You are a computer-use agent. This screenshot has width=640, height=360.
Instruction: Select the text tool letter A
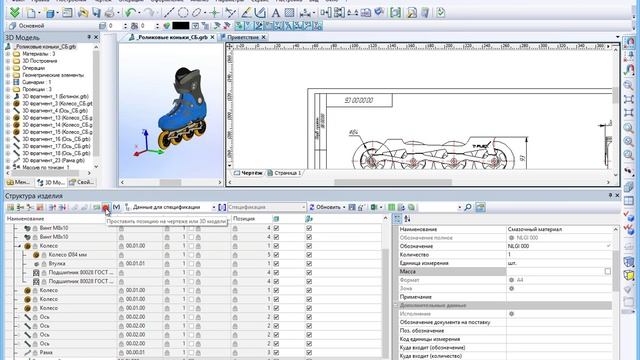276,13
